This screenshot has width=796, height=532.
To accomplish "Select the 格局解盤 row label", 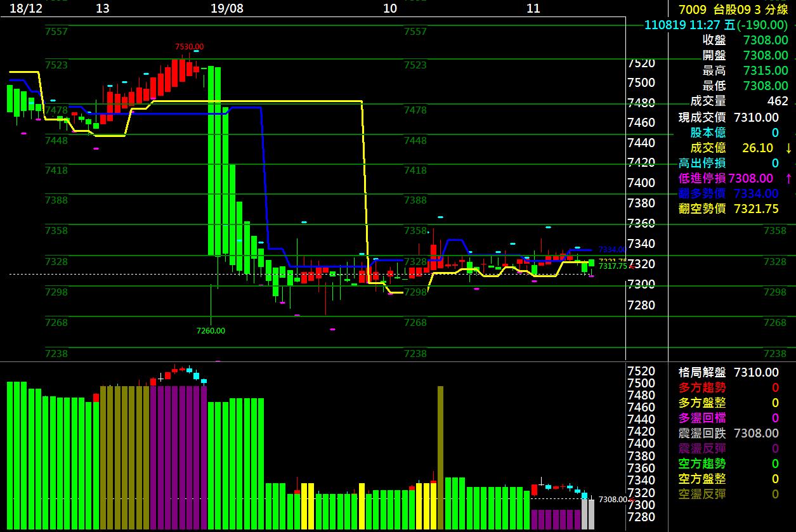I will 702,372.
